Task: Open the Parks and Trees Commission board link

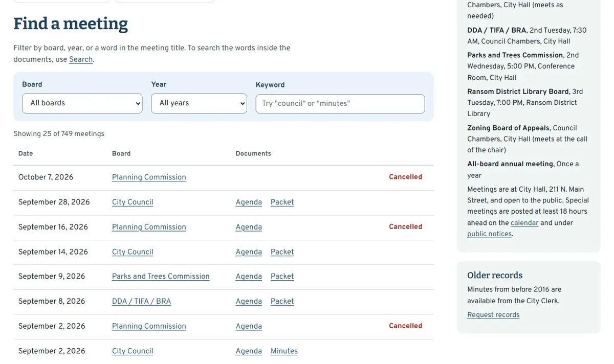Action: pos(161,277)
